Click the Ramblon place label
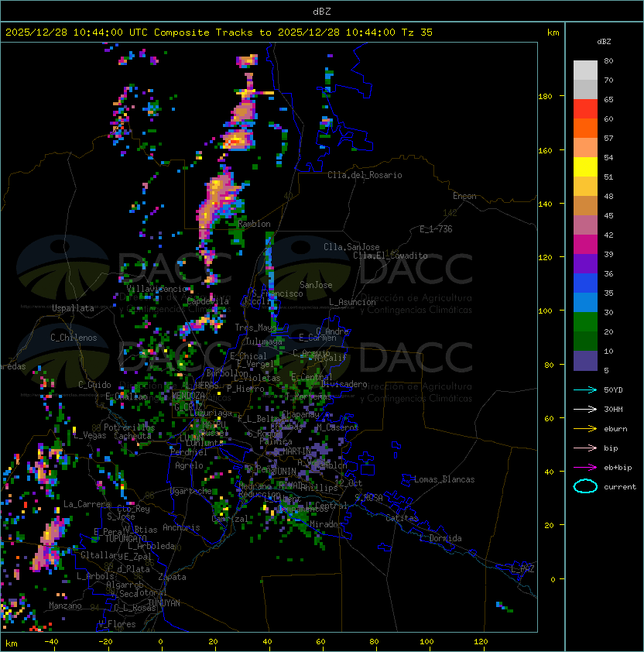Screen dimensions: 644x652 pos(254,224)
